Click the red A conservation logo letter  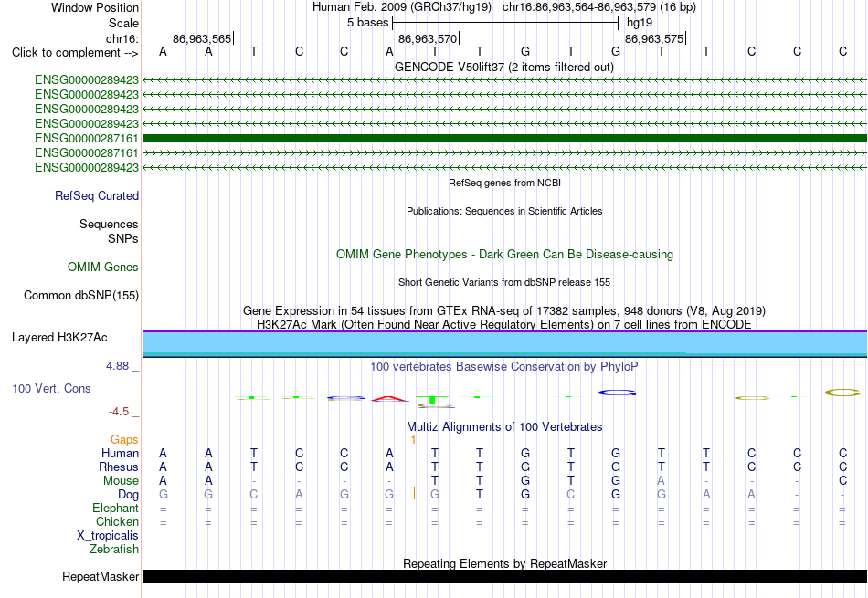click(390, 398)
